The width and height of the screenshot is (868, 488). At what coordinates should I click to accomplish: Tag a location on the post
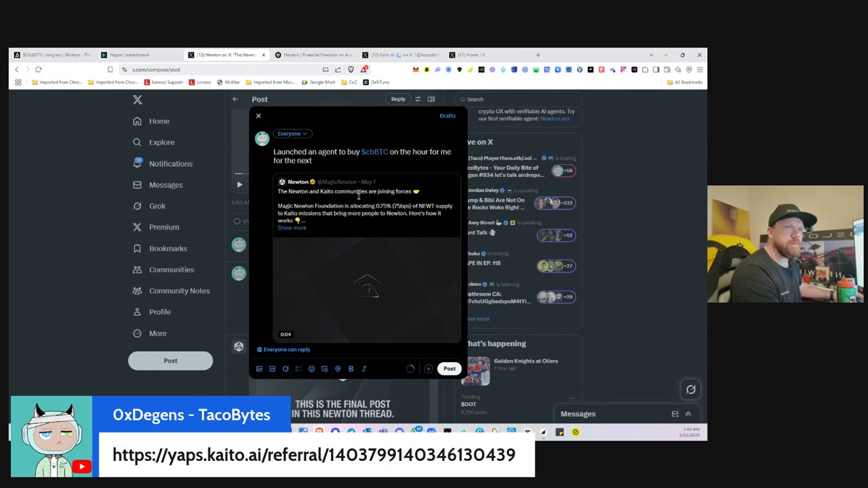pos(338,369)
